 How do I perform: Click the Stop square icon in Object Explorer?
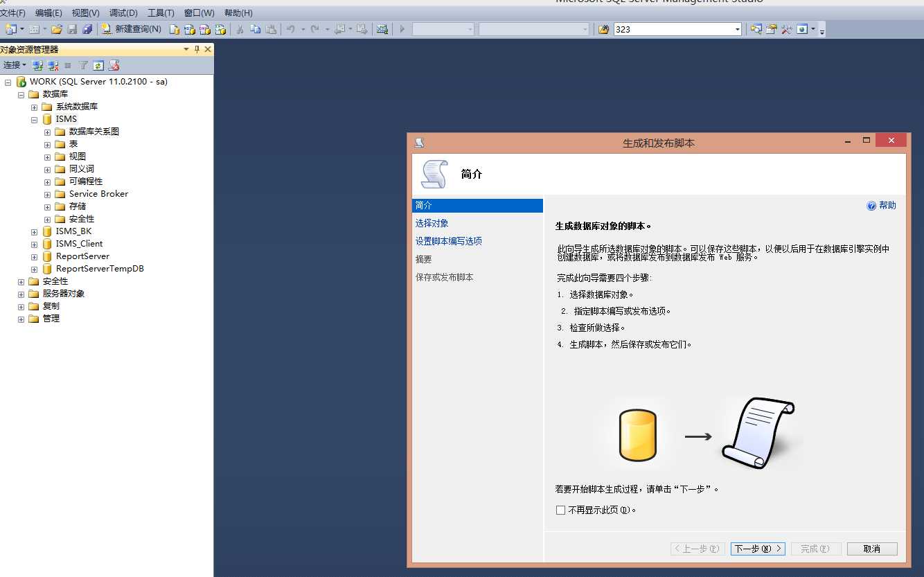[x=68, y=65]
